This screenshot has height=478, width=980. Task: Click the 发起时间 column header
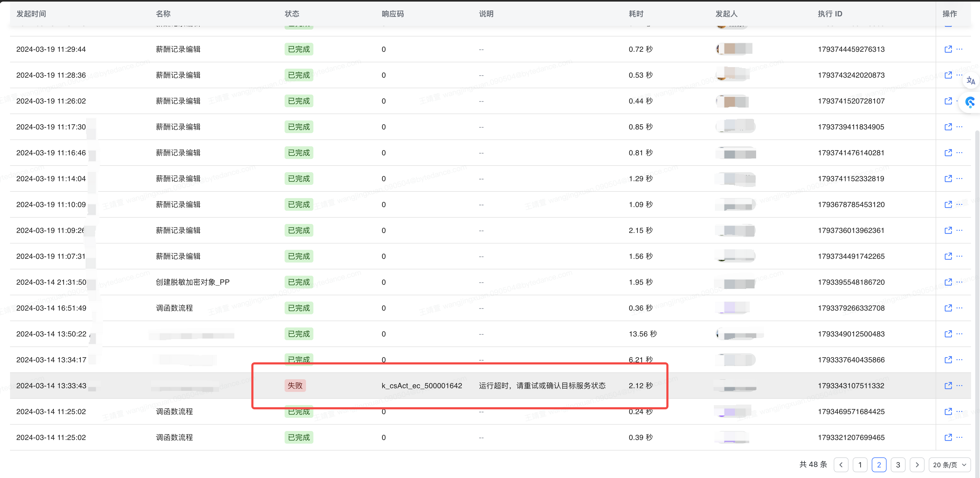(x=31, y=14)
